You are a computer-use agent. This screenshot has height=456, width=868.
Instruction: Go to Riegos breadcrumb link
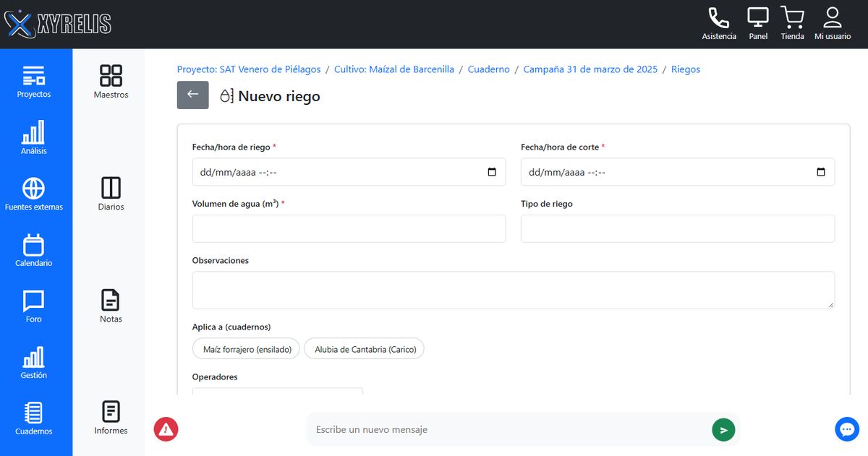(686, 69)
